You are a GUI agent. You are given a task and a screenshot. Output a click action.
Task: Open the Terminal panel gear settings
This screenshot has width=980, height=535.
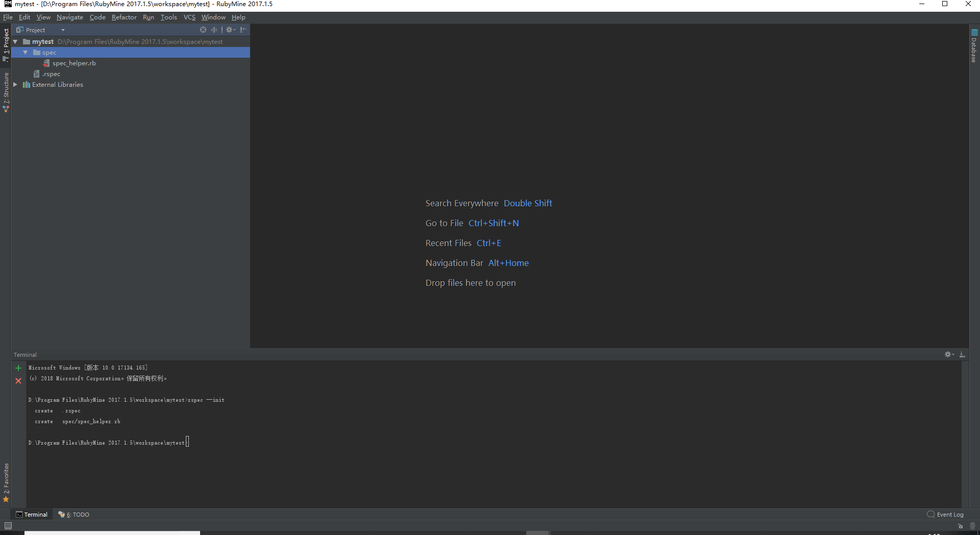(x=949, y=354)
